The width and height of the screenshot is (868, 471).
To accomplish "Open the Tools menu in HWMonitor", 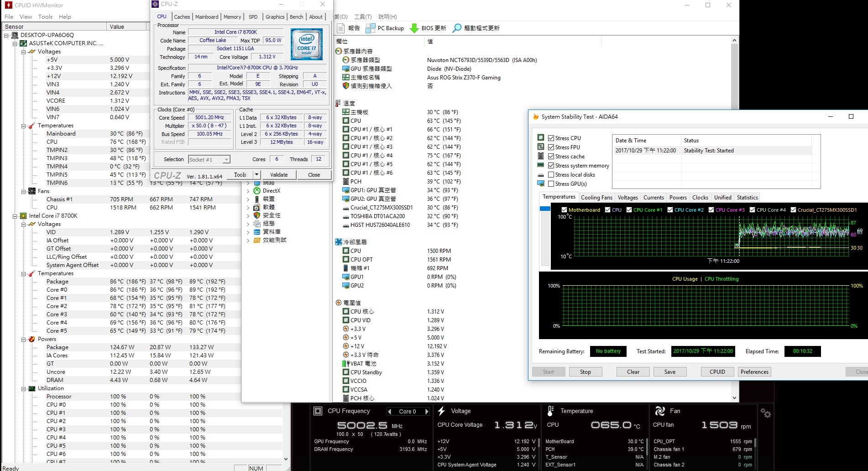I will pyautogui.click(x=45, y=16).
